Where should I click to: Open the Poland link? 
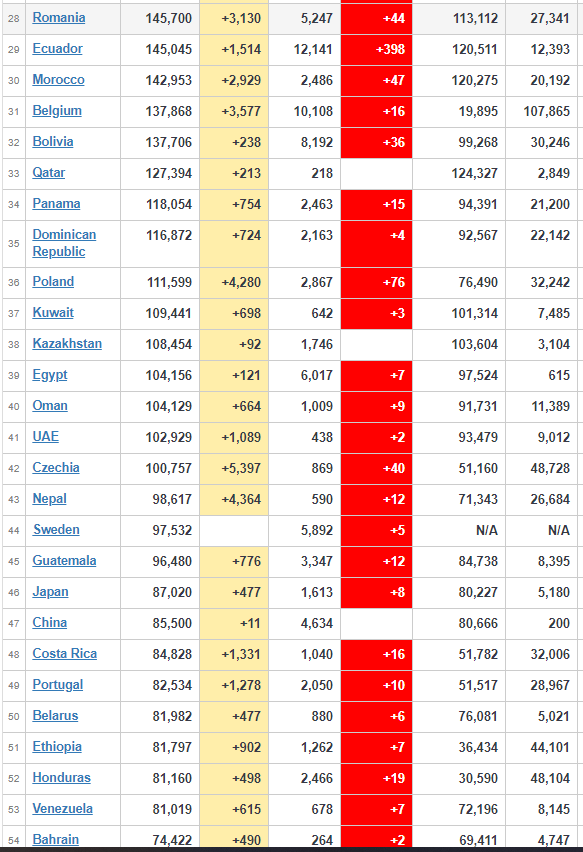point(53,282)
